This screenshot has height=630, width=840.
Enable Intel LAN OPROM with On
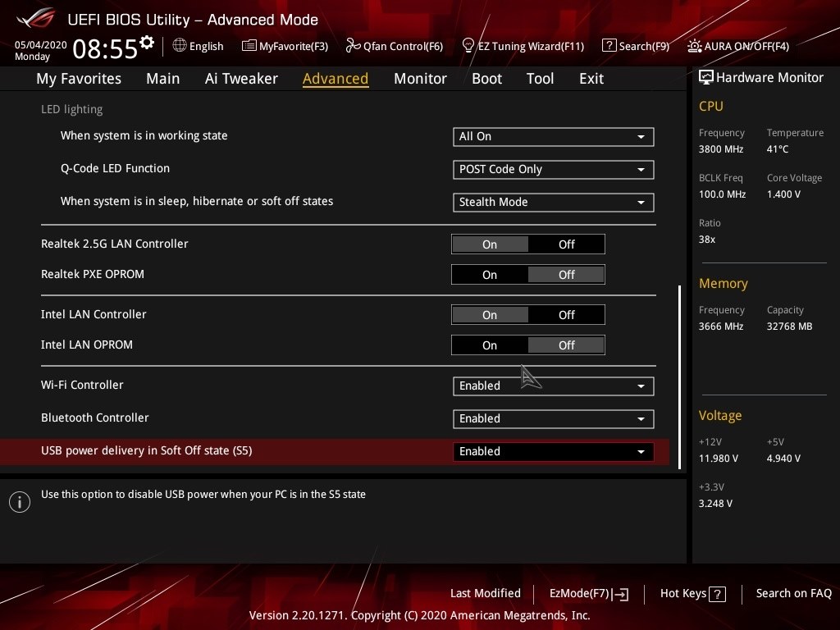point(490,345)
